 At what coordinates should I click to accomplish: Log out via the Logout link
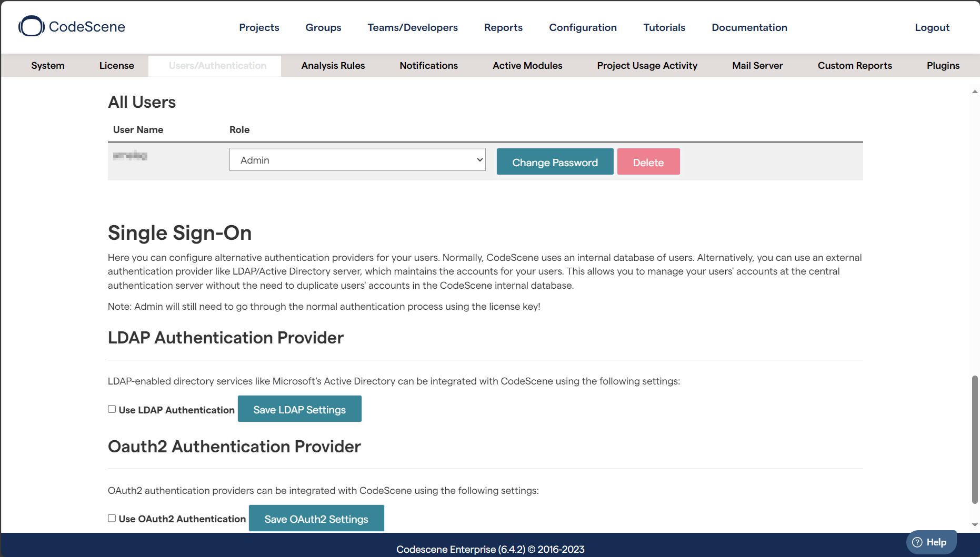(932, 27)
